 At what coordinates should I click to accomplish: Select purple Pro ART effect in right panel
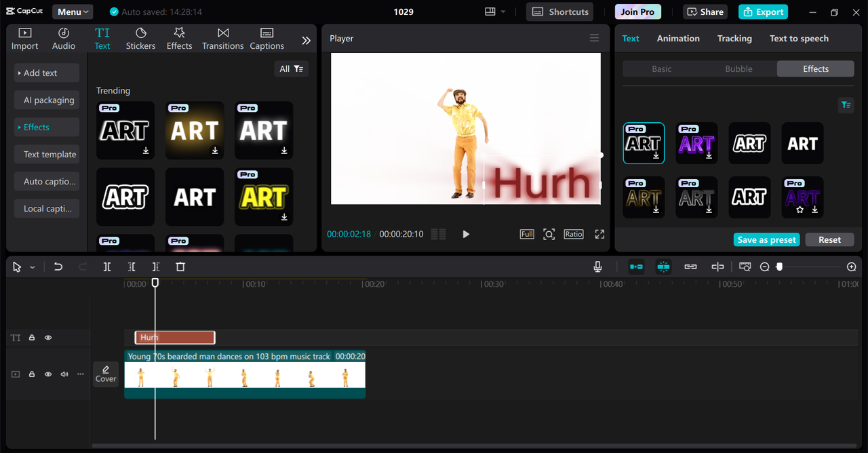tap(696, 143)
